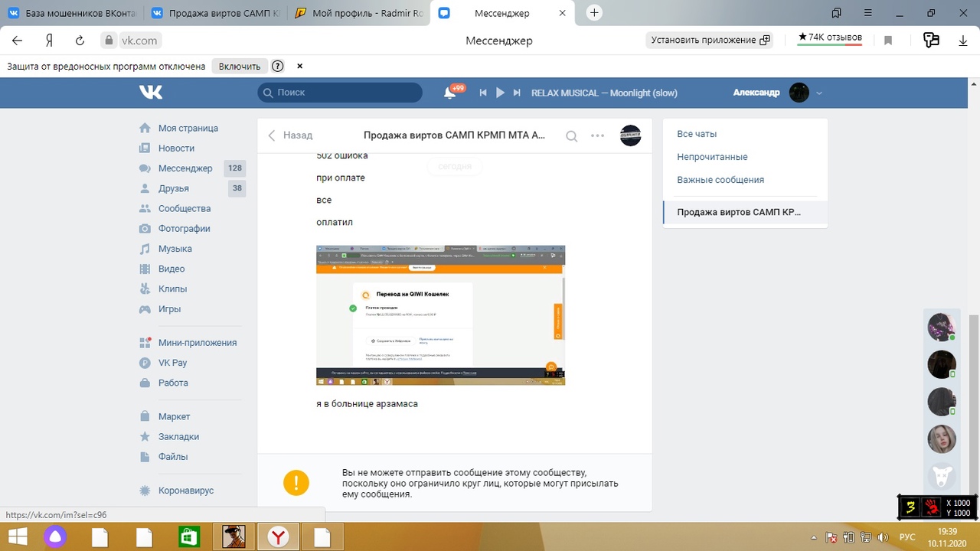Open the notifications bell icon

click(450, 93)
